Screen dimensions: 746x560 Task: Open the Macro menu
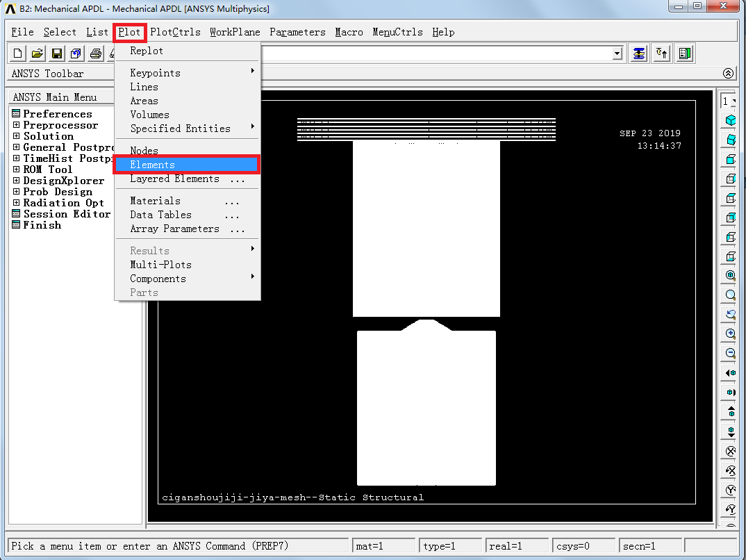point(349,32)
